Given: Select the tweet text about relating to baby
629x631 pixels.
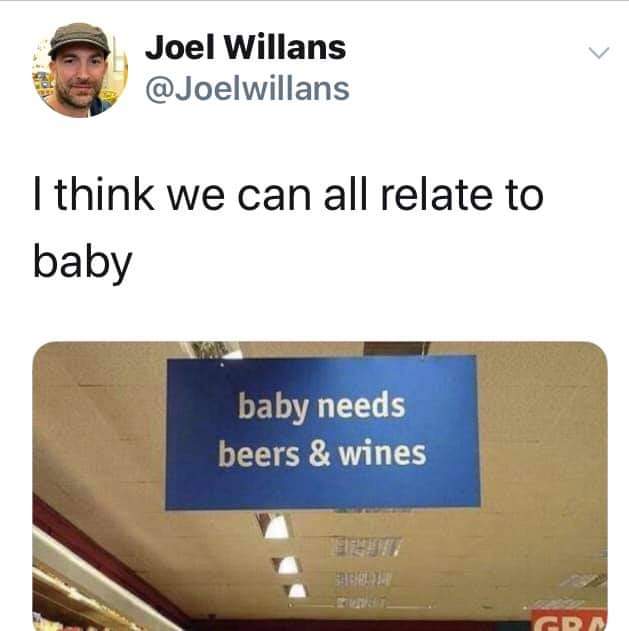Looking at the screenshot, I should [x=288, y=229].
